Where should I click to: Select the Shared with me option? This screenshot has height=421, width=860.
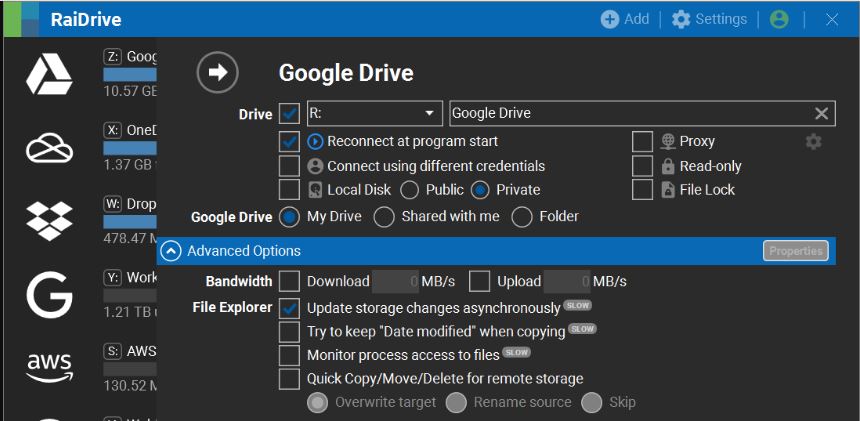pyautogui.click(x=384, y=217)
